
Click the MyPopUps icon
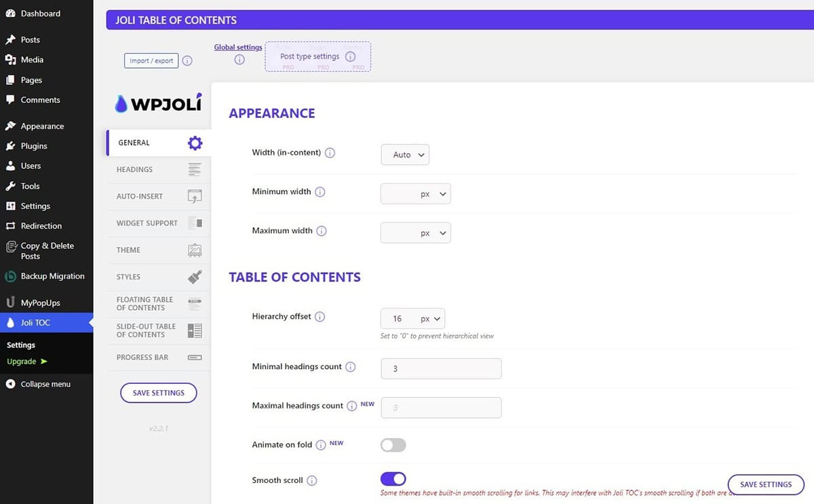10,303
